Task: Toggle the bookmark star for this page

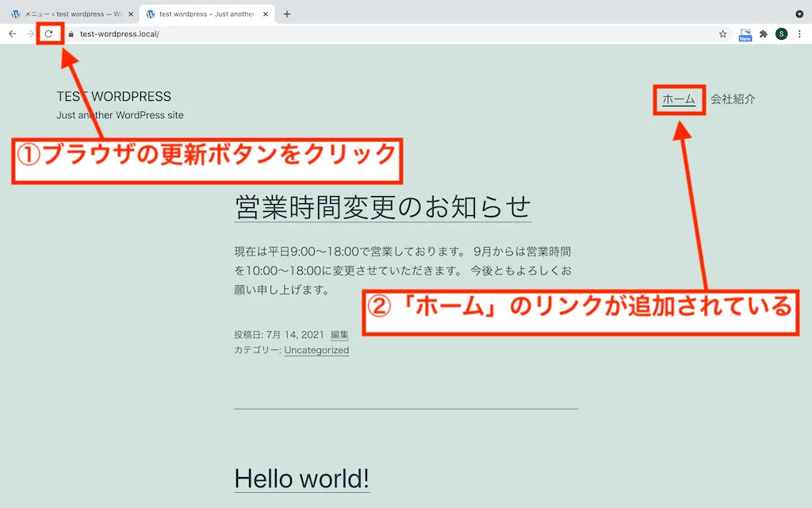Action: tap(722, 34)
